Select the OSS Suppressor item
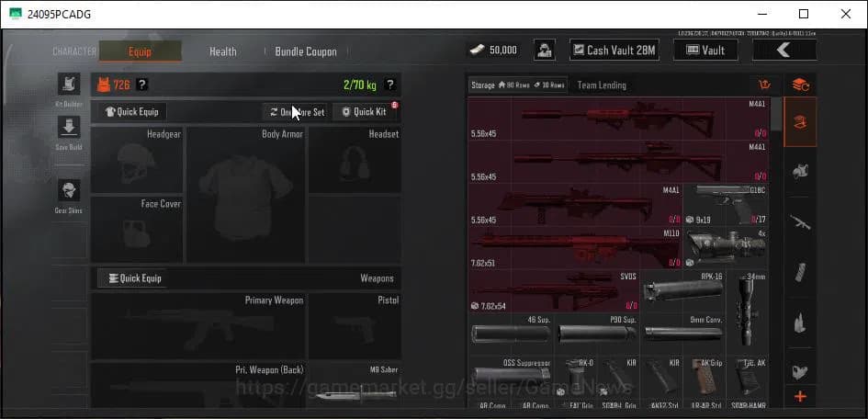868x419 pixels. coord(511,377)
